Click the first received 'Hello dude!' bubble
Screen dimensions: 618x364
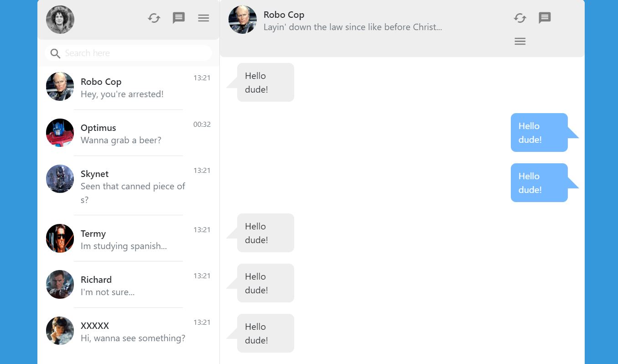coord(265,83)
